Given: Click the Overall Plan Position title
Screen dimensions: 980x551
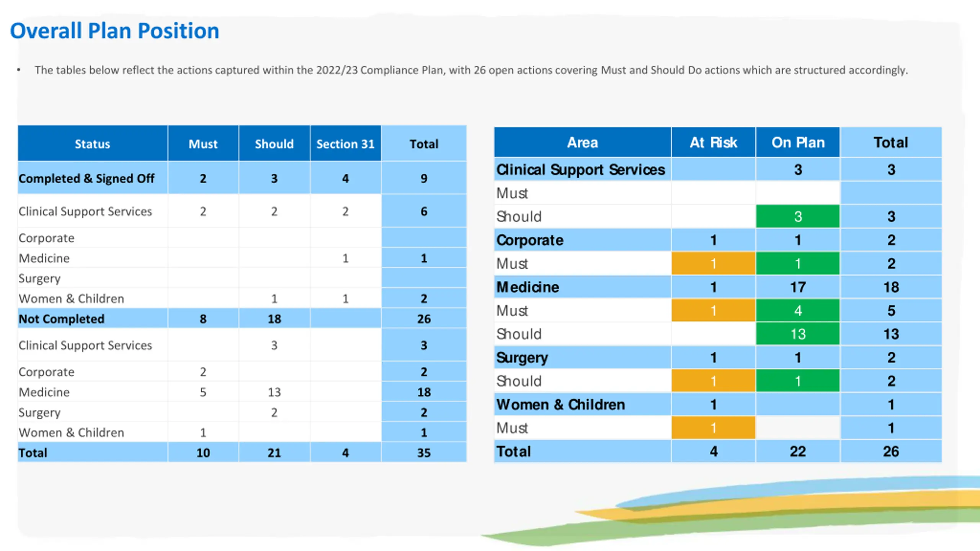Looking at the screenshot, I should (x=114, y=31).
